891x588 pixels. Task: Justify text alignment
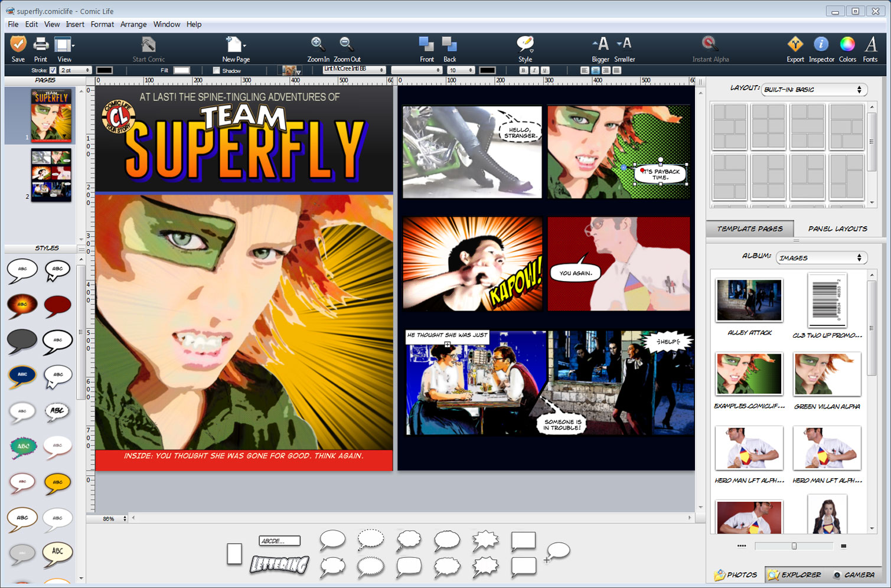click(x=616, y=70)
